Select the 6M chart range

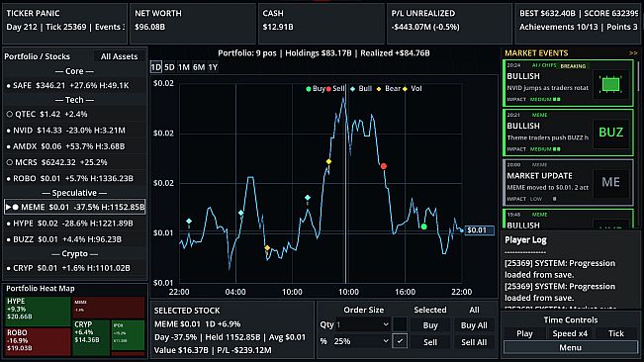pos(199,67)
